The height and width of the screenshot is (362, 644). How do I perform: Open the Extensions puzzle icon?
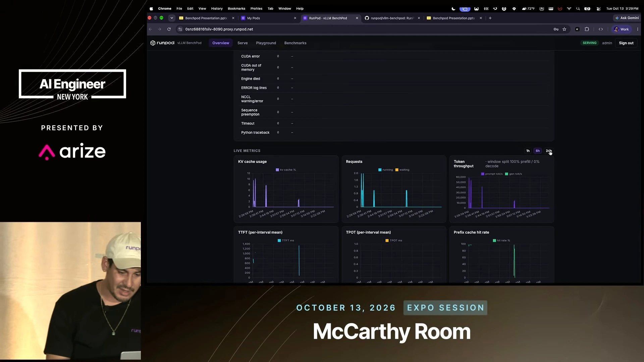[x=587, y=29]
